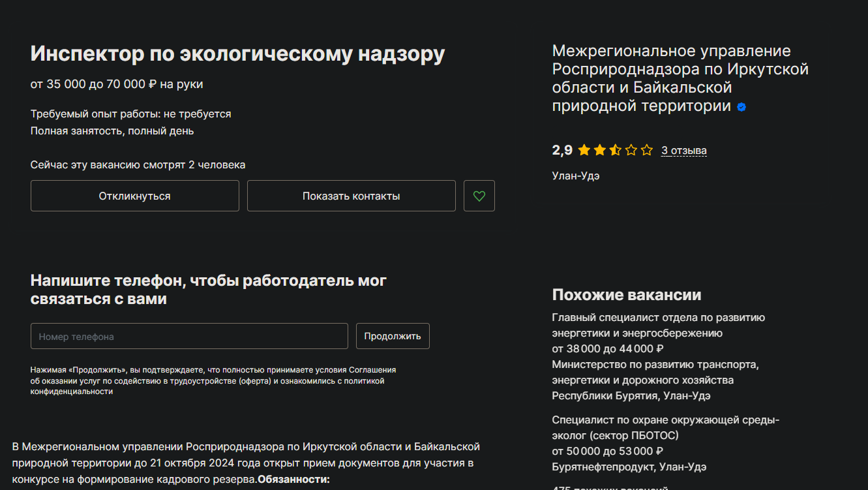Click the Напишите телефон heading

click(x=209, y=290)
